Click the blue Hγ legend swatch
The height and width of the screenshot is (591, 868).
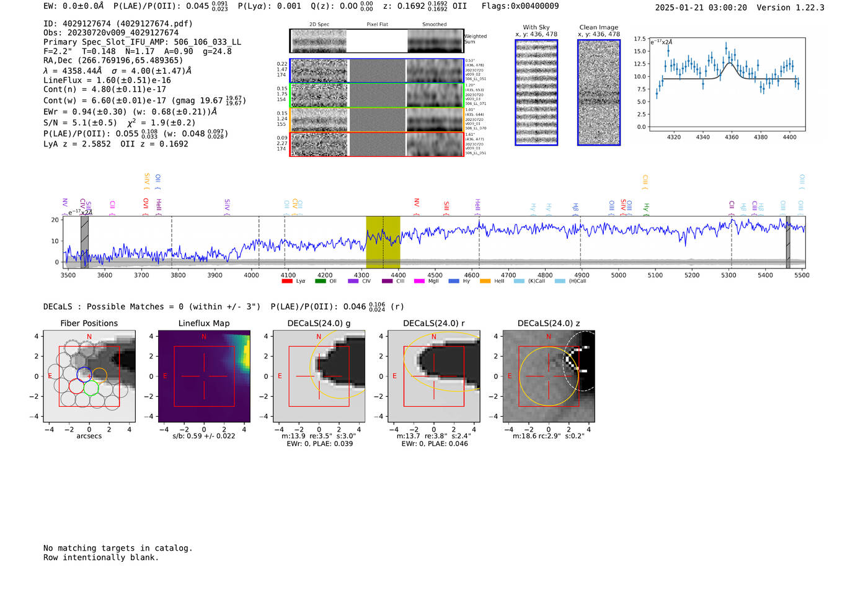click(454, 281)
